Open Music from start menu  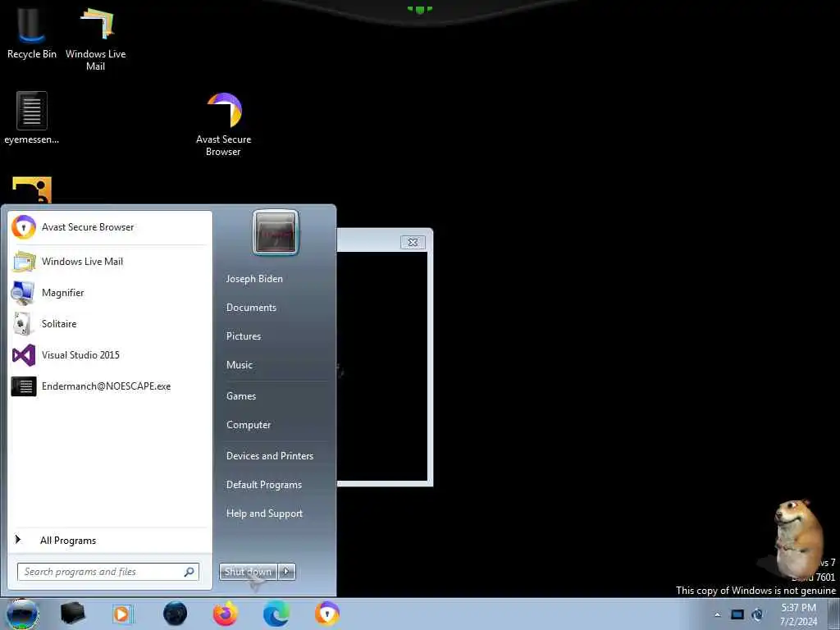(240, 365)
